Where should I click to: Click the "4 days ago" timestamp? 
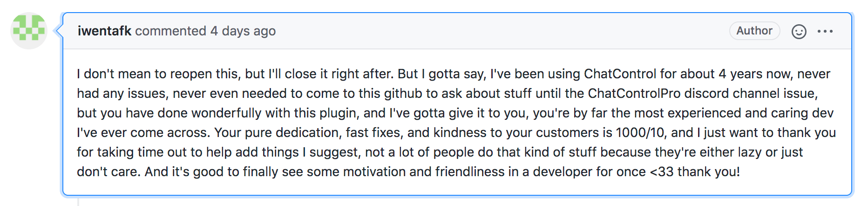click(x=243, y=31)
